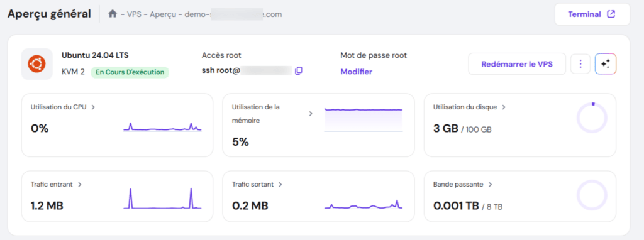
Task: Click the Trafic sortant sparkline chart
Action: coord(363,204)
